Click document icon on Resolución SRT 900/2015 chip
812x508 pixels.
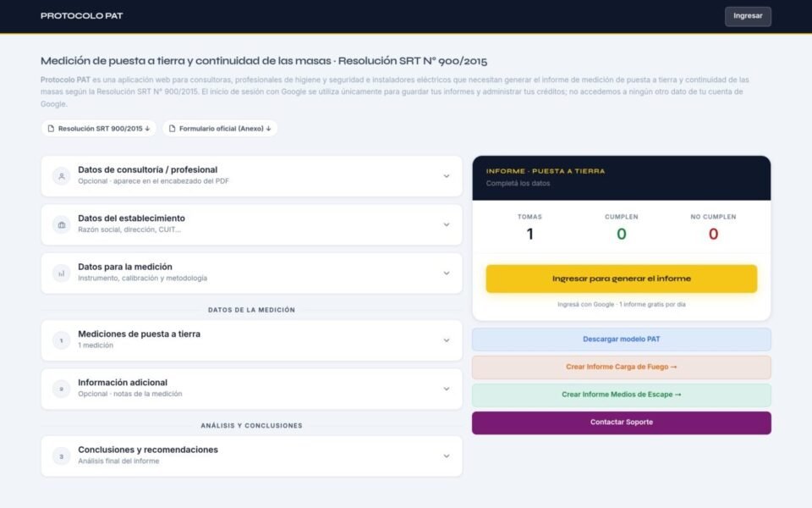(x=51, y=129)
